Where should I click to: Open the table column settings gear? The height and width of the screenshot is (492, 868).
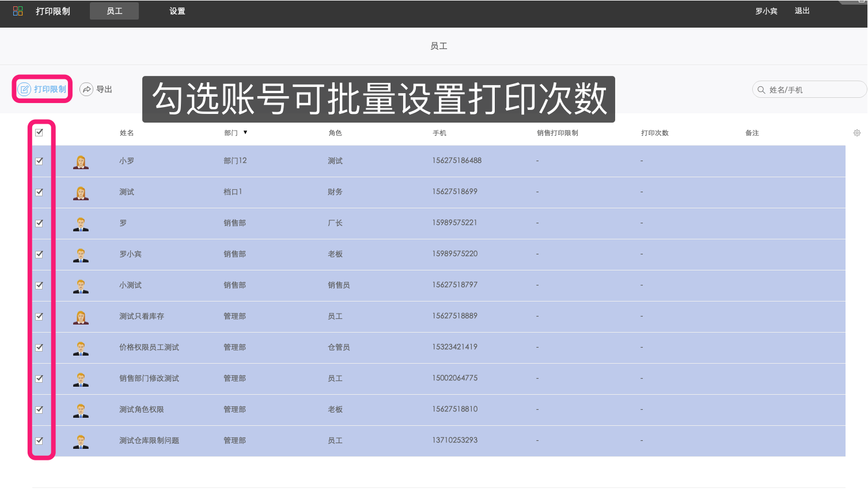coord(856,133)
